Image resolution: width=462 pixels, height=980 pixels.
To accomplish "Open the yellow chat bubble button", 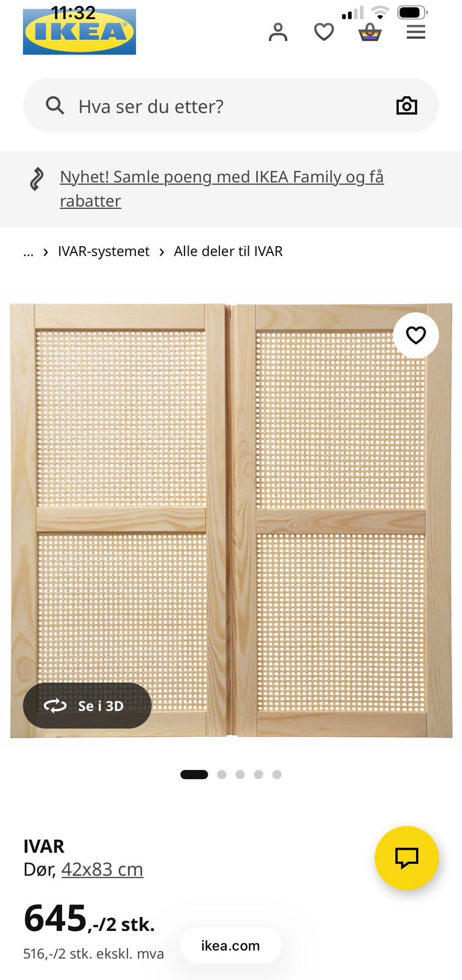I will (407, 858).
